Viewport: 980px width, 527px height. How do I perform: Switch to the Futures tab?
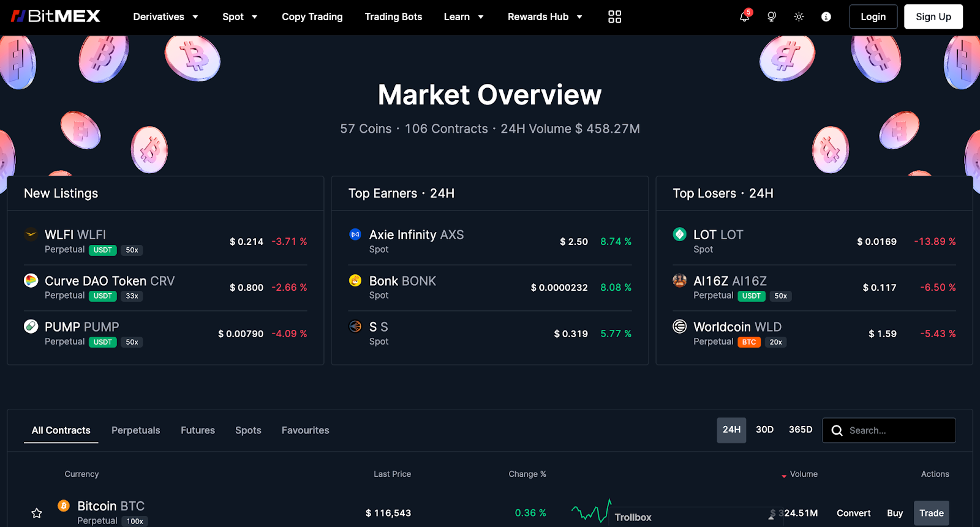coord(198,430)
